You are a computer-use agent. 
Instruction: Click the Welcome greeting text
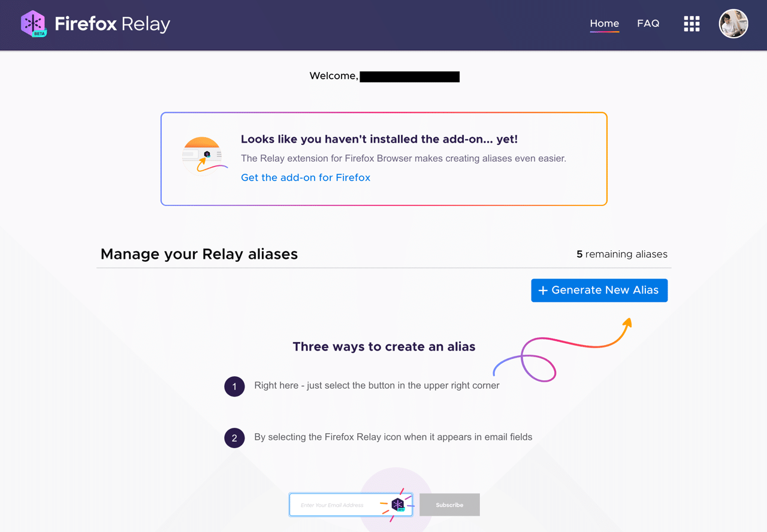333,76
